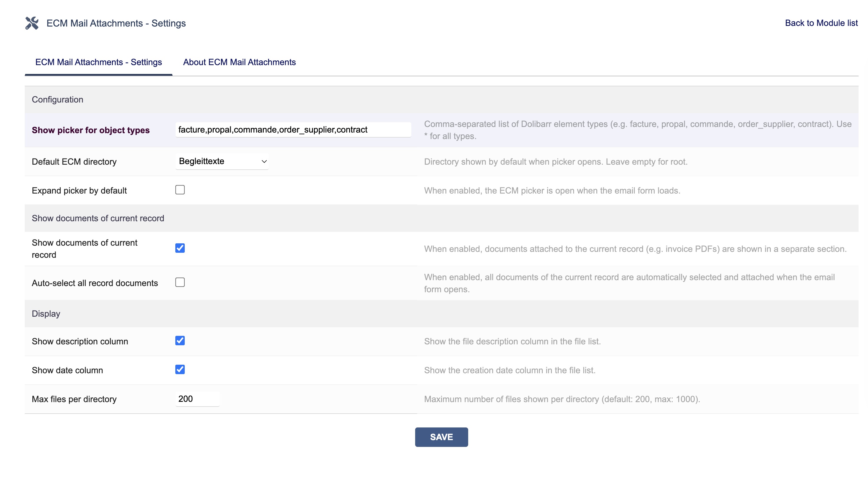Viewport: 868px width, 479px height.
Task: Focus the object types text field
Action: point(293,130)
